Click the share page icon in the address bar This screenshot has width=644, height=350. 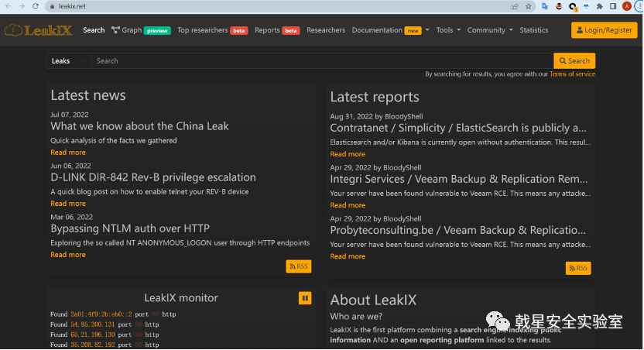(x=515, y=6)
